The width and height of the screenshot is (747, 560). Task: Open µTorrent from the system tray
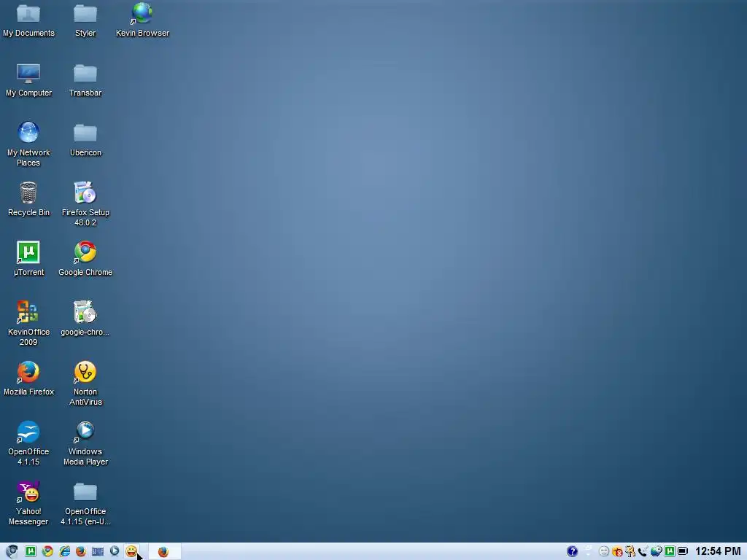pos(670,551)
